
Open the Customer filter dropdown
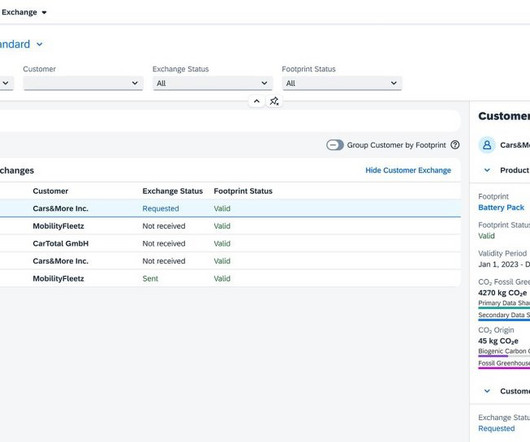point(83,83)
